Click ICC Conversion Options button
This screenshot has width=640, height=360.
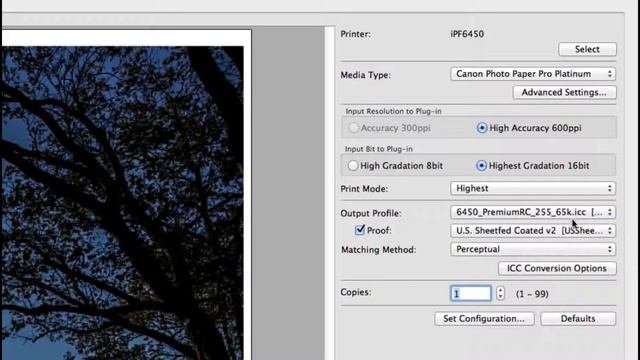coord(557,268)
